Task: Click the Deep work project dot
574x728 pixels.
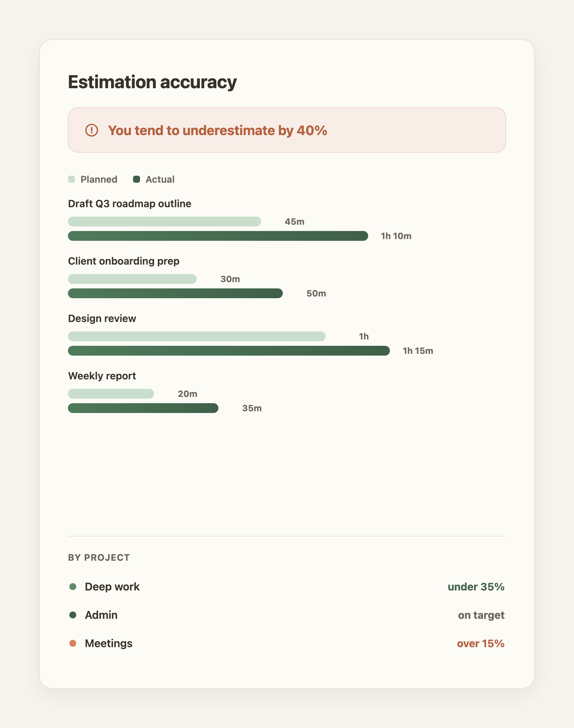Action: tap(73, 587)
